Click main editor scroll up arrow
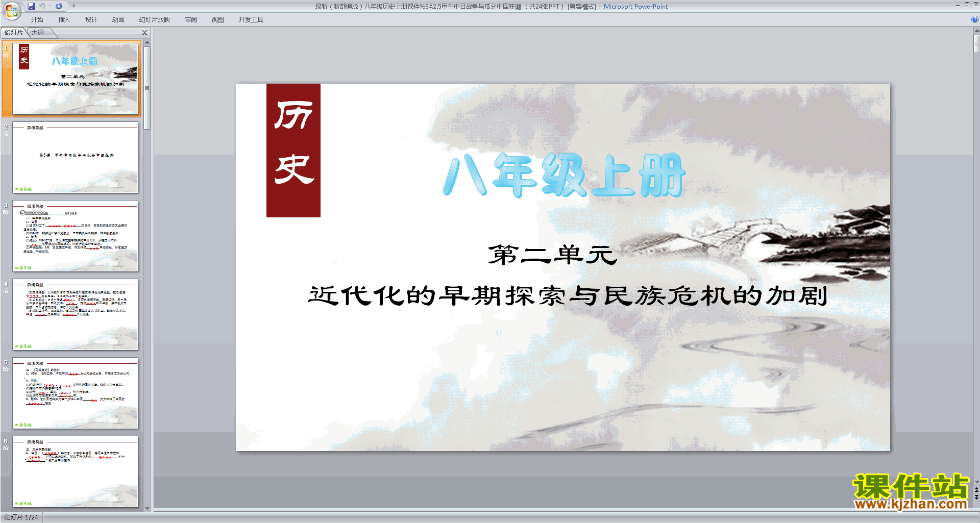The image size is (980, 523). coord(976,31)
